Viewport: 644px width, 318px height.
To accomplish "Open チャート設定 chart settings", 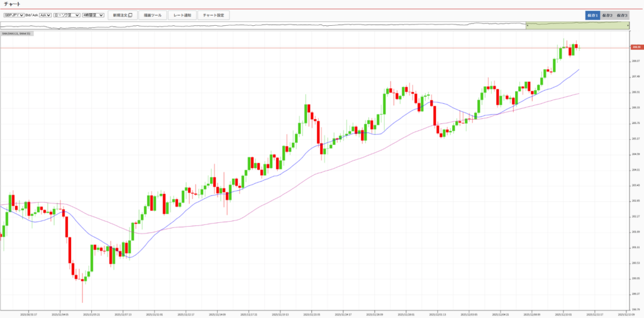I will pos(213,14).
